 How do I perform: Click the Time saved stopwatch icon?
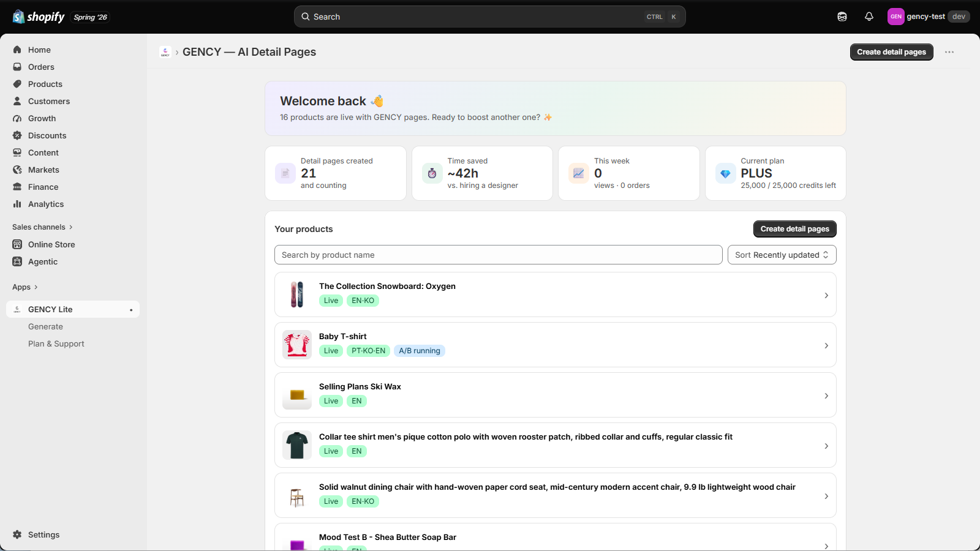[x=432, y=173]
